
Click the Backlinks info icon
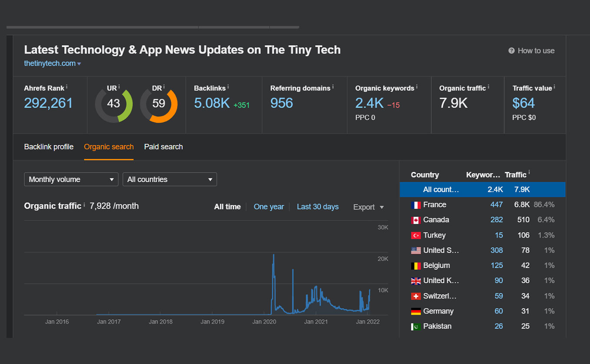(x=228, y=87)
